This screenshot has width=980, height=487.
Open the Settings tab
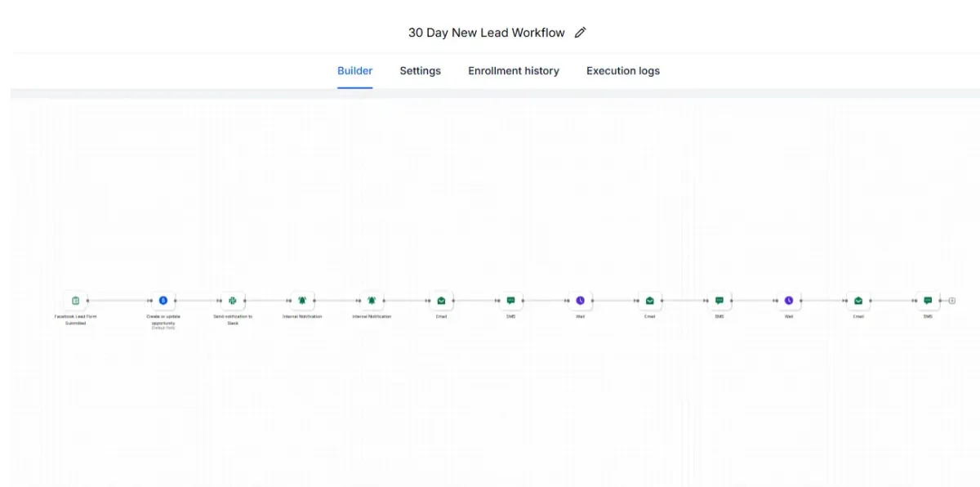pos(421,71)
